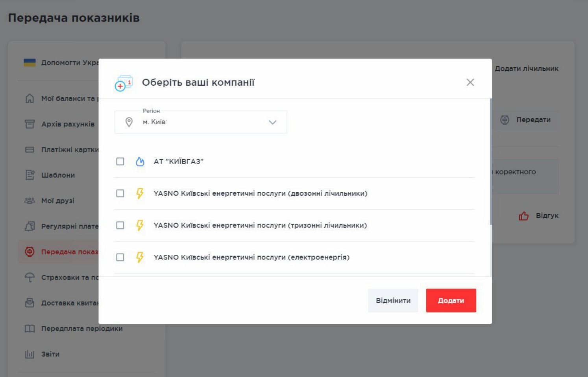Screen dimensions: 588x377
Task: Click the add-companies icon in dialog header
Action: [124, 83]
